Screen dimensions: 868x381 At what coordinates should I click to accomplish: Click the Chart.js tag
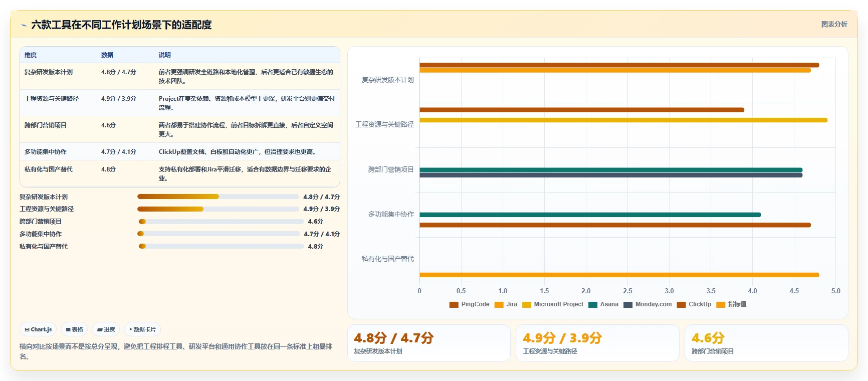tap(38, 329)
